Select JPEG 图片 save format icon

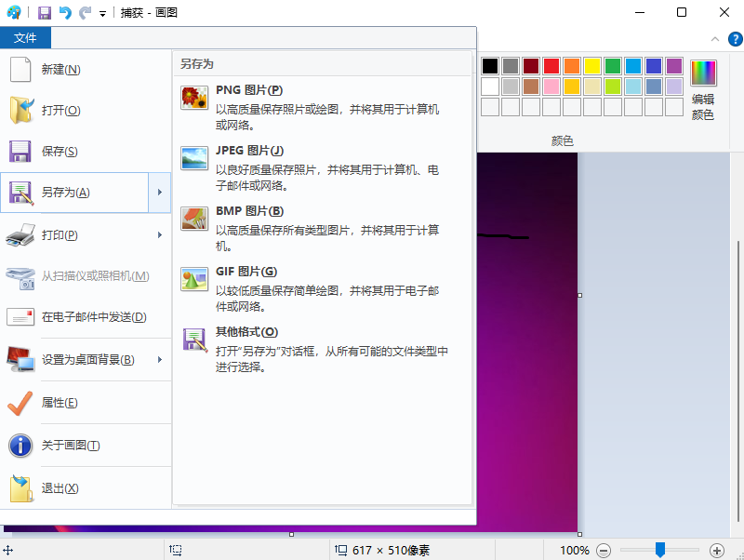click(194, 157)
